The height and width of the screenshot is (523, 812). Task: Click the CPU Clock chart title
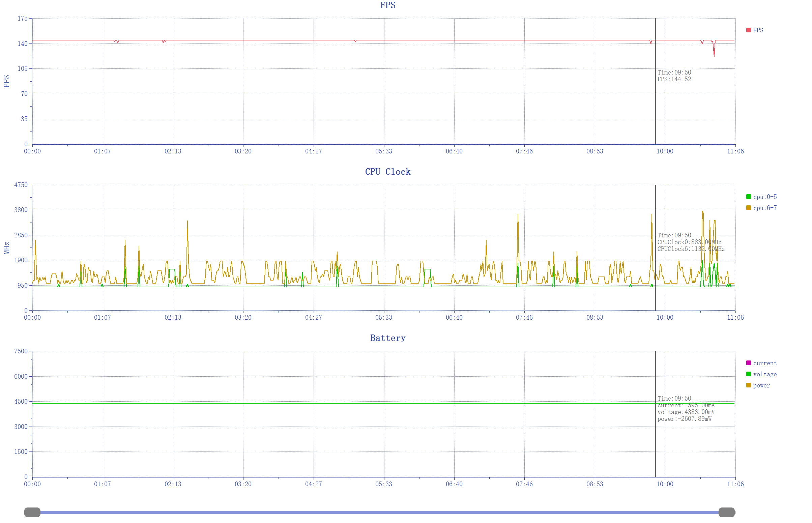pos(387,172)
